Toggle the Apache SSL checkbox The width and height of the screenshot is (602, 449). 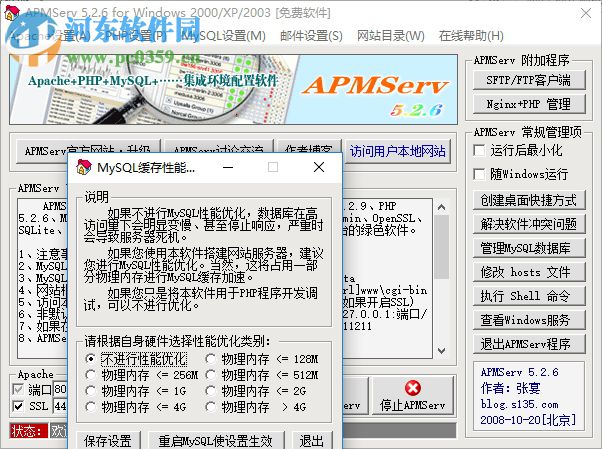18,406
